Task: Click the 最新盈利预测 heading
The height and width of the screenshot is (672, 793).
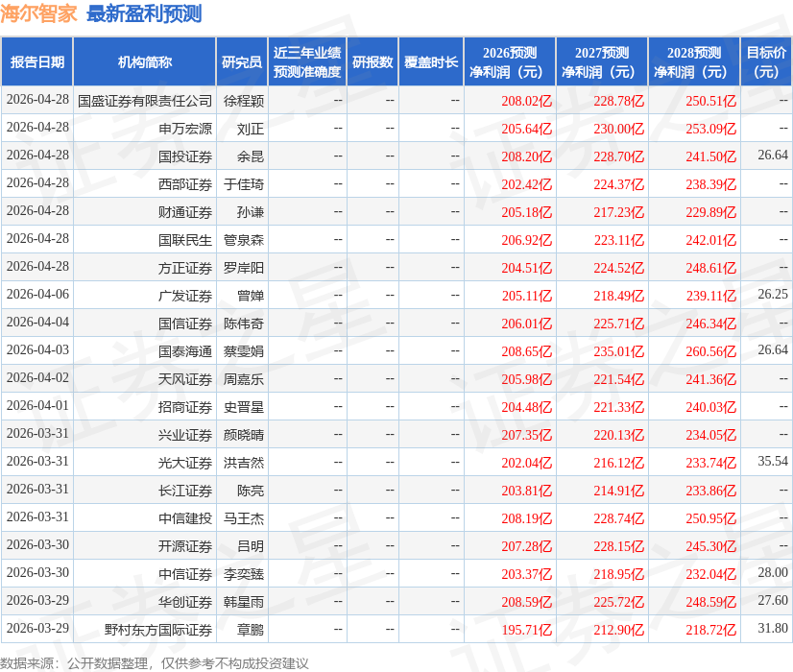Action: pyautogui.click(x=144, y=13)
